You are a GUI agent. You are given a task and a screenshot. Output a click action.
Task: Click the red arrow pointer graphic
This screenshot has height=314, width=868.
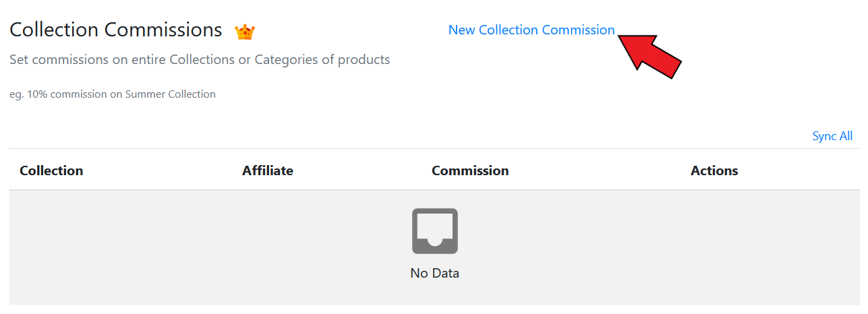650,57
